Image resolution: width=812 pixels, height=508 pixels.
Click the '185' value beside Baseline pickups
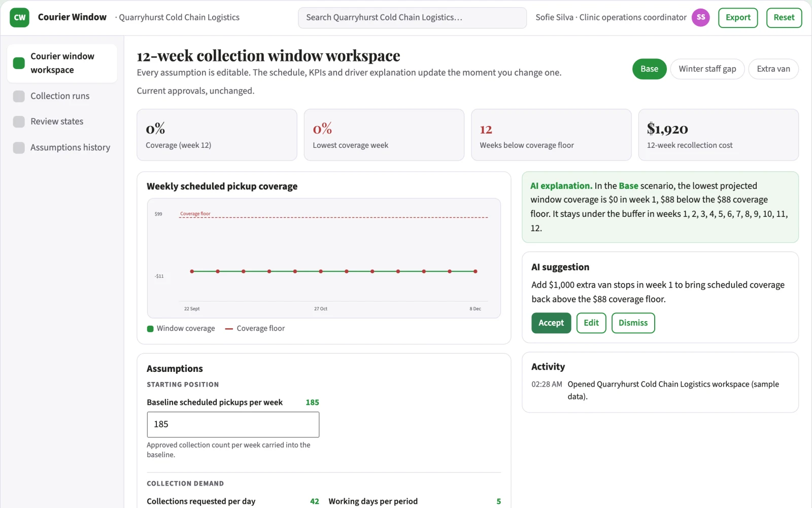(312, 402)
